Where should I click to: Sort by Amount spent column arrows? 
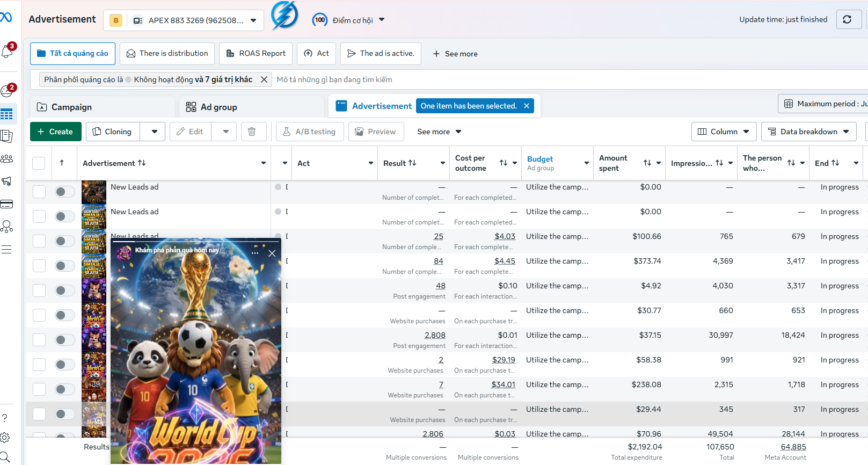(647, 163)
